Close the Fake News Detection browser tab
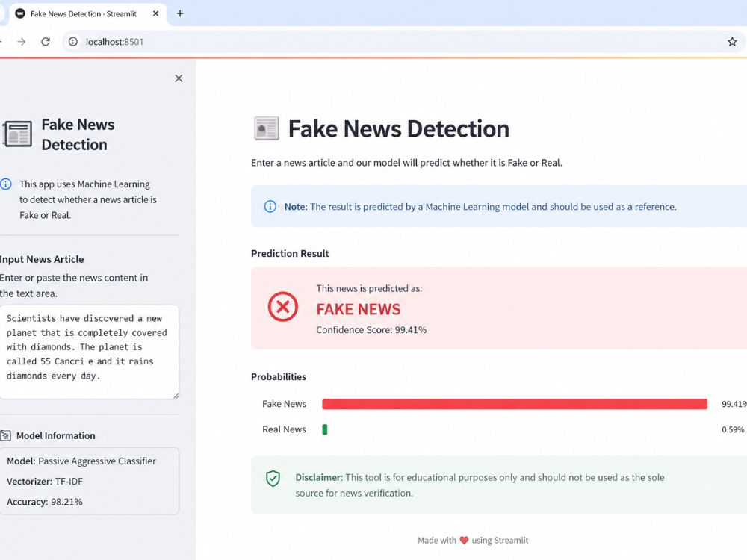 pos(155,13)
